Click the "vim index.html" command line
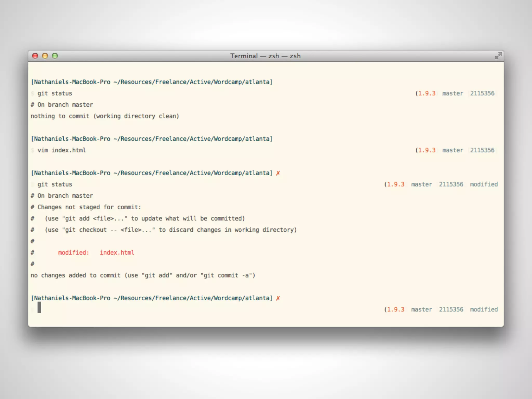The width and height of the screenshot is (532, 399). [x=62, y=150]
